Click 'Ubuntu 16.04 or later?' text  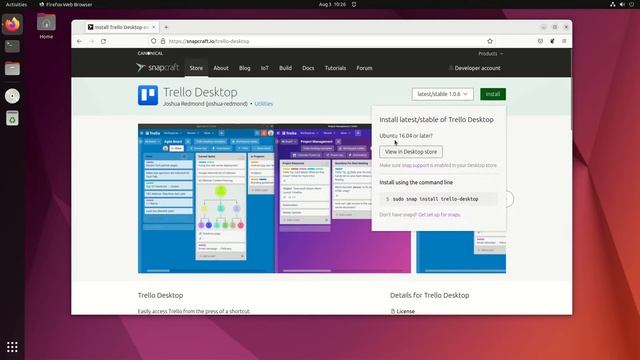(x=406, y=136)
